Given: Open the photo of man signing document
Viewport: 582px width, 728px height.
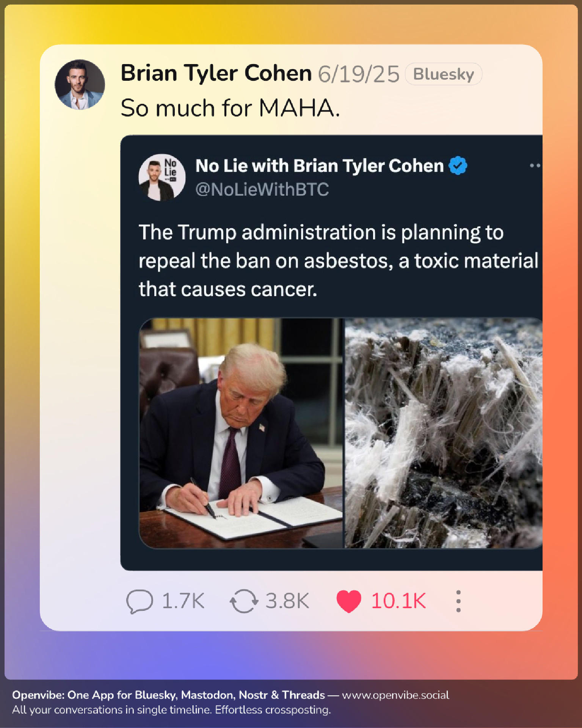Looking at the screenshot, I should click(x=241, y=433).
